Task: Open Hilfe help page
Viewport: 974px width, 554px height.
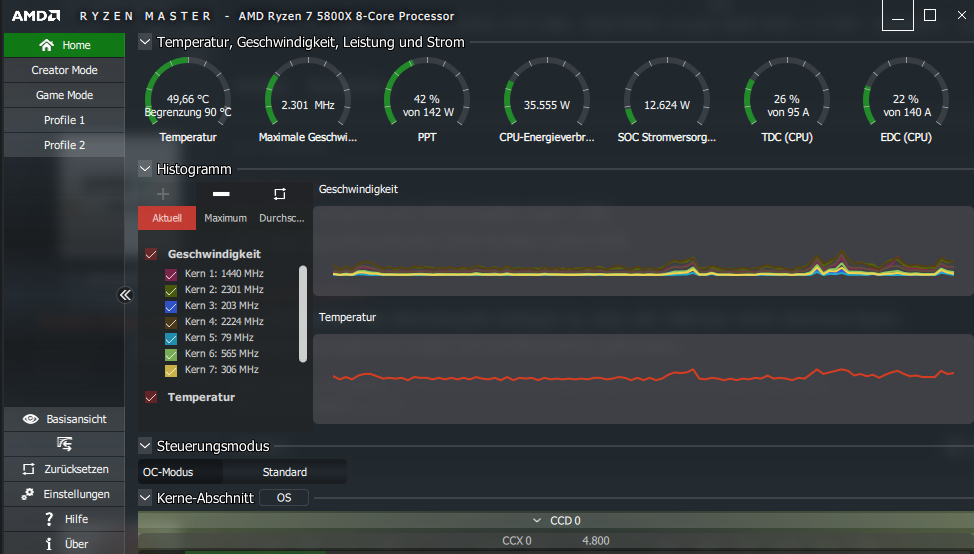Action: coord(64,519)
